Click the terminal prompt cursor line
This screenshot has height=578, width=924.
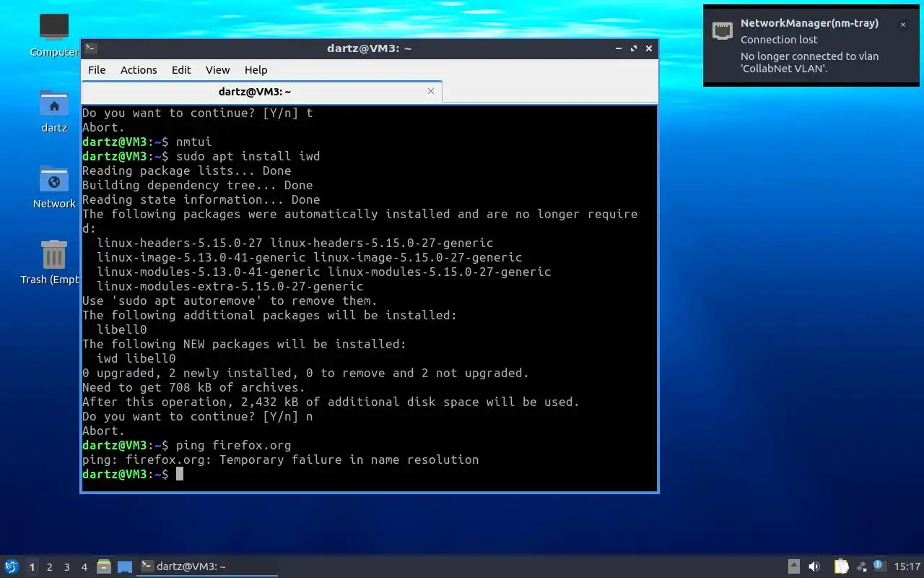[x=133, y=474]
